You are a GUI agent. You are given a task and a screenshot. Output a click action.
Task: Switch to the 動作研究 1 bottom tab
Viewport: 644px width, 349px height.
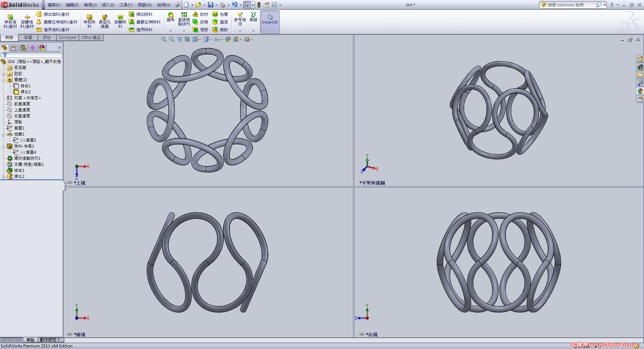(50, 340)
